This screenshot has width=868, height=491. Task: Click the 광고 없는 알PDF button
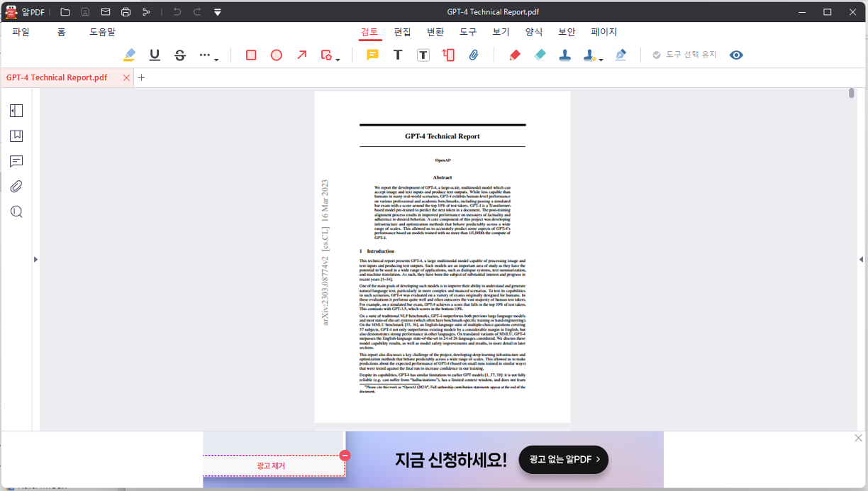tap(564, 460)
